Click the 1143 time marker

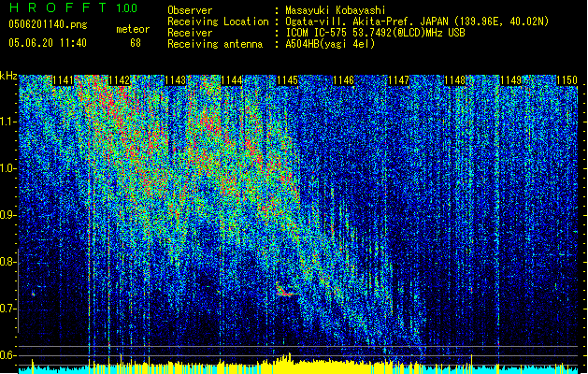click(175, 80)
